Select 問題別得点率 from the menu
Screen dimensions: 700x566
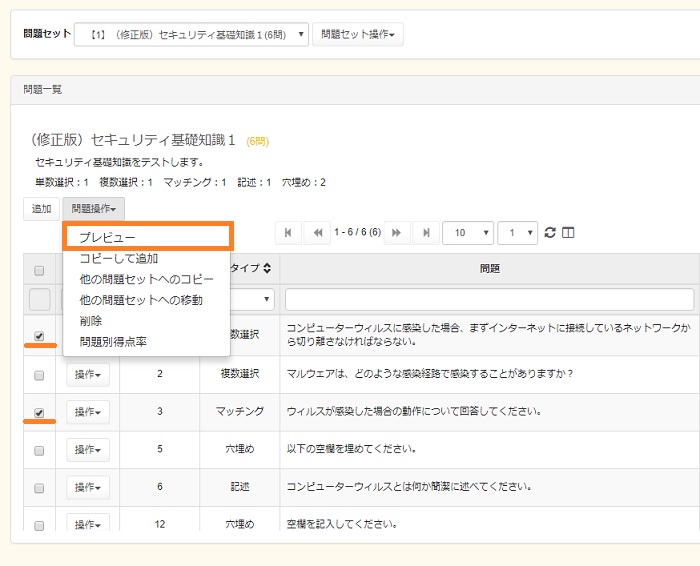tap(113, 342)
